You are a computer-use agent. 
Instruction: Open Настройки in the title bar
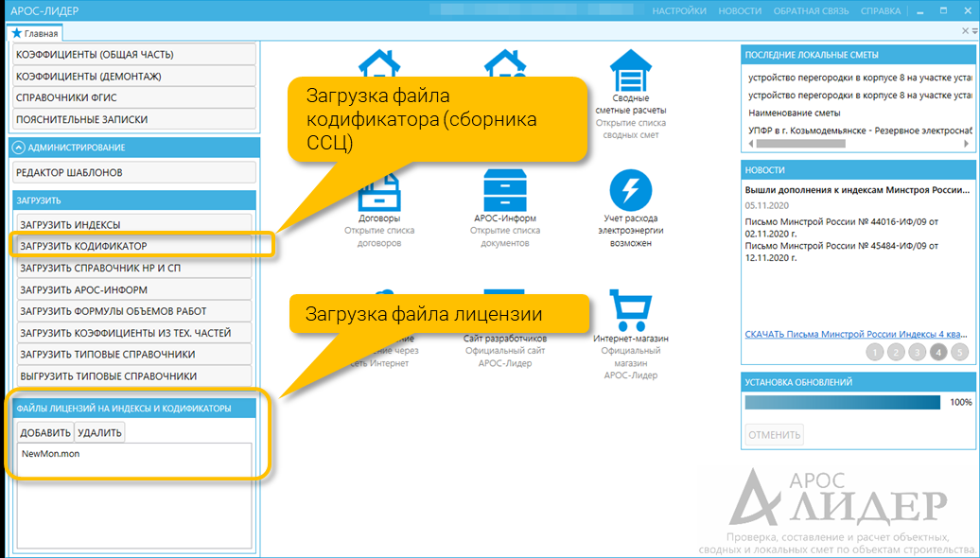tap(679, 10)
